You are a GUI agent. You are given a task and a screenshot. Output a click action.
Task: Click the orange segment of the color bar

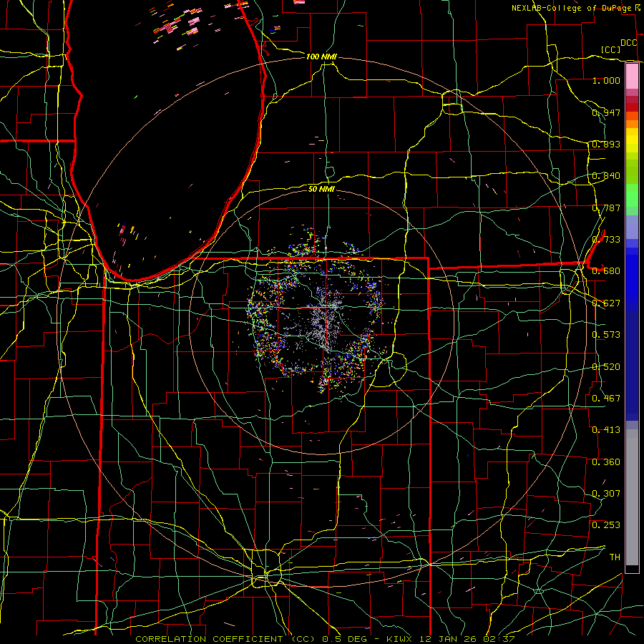[x=632, y=119]
